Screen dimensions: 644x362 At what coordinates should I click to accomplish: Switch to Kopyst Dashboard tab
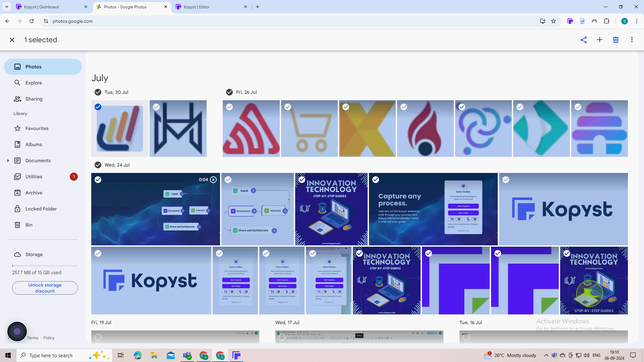tap(52, 7)
